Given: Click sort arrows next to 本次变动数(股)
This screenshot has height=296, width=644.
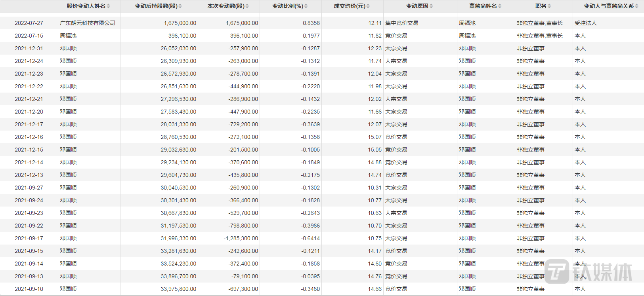Looking at the screenshot, I should point(247,6).
